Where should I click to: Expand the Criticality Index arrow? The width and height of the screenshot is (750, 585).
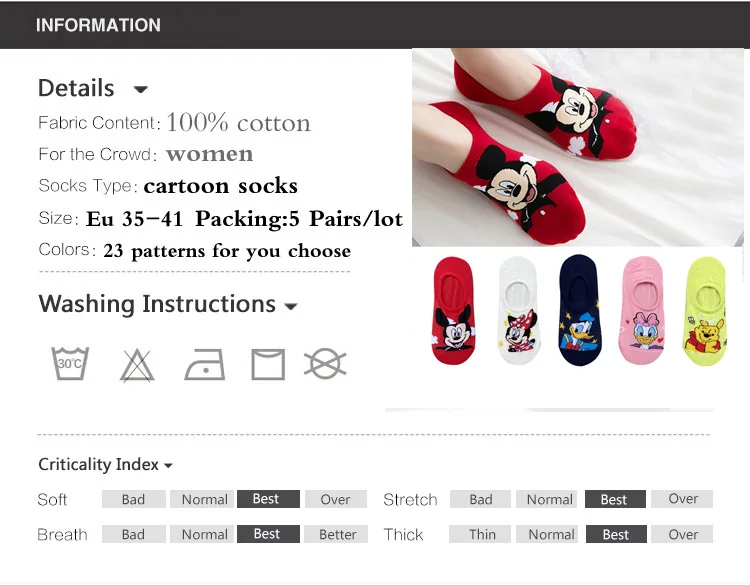pos(168,466)
